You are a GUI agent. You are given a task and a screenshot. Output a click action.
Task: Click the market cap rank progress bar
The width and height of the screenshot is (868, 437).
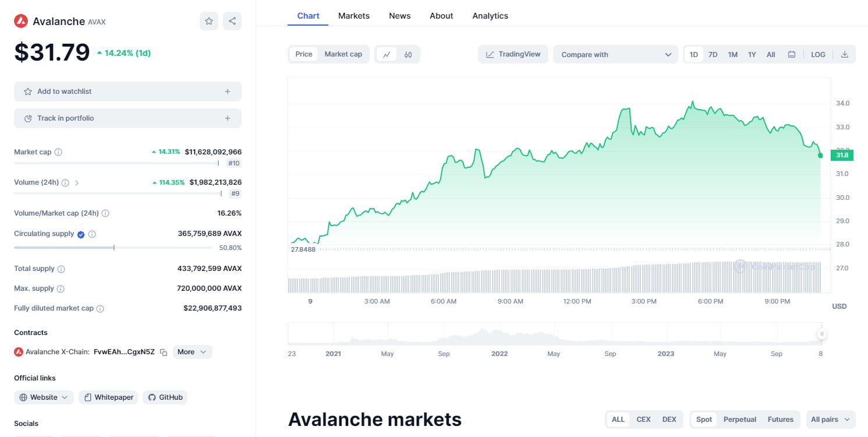[x=116, y=164]
